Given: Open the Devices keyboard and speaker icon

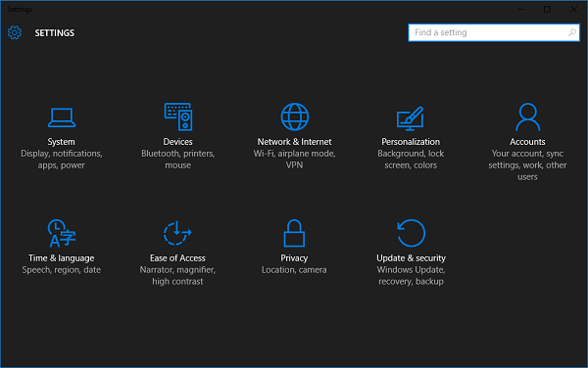Looking at the screenshot, I should point(178,116).
